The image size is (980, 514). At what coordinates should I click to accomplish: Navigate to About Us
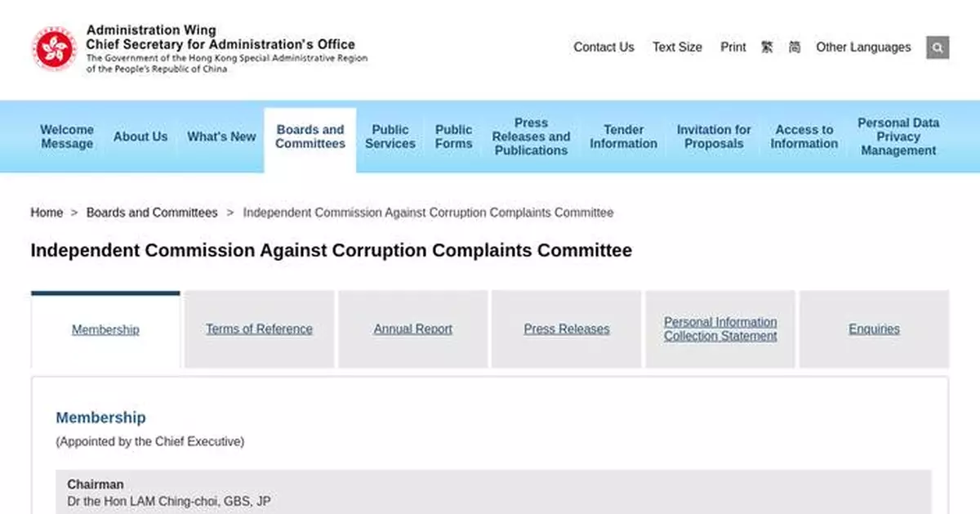coord(140,136)
